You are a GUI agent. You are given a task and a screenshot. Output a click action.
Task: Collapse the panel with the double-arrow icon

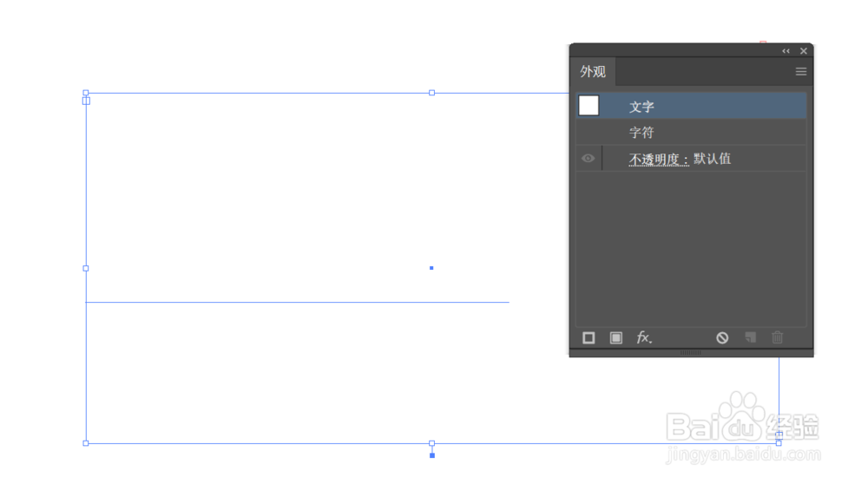click(786, 51)
